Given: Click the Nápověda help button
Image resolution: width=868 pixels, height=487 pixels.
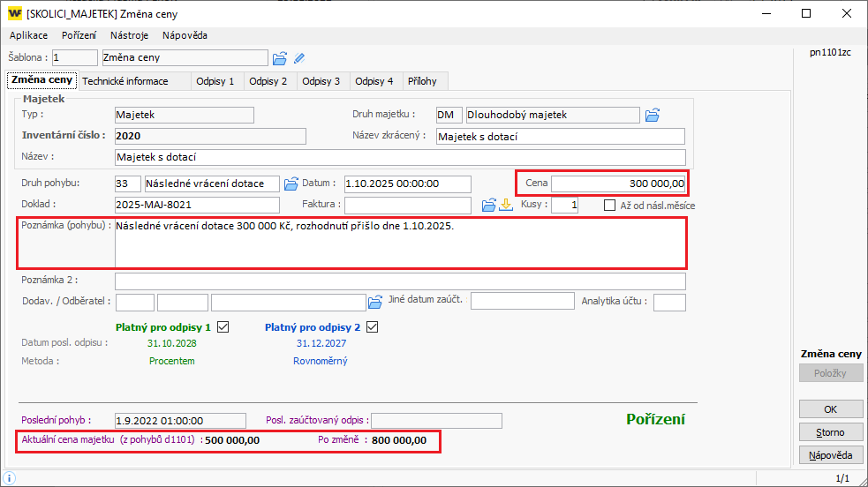Looking at the screenshot, I should 830,455.
